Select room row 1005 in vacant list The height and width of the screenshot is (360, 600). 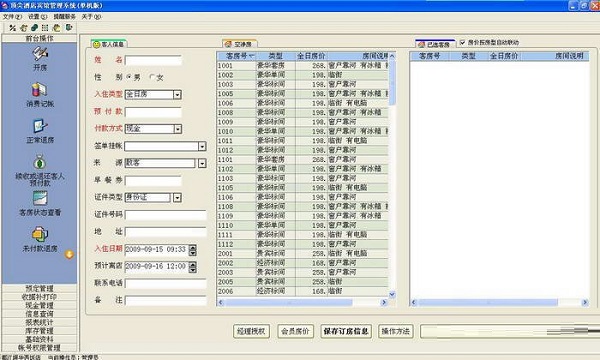[302, 94]
